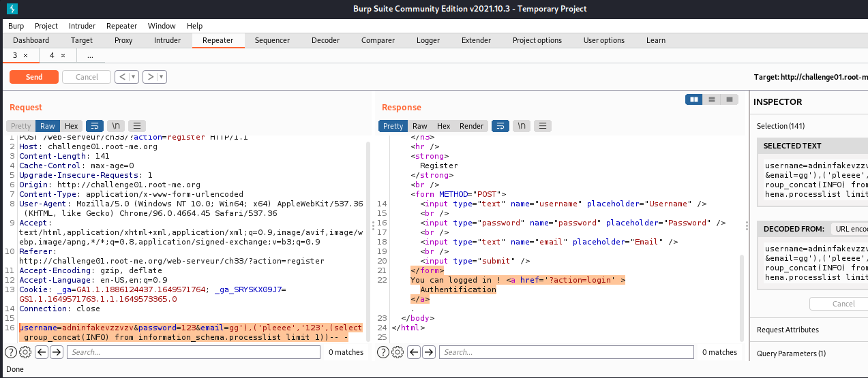Switch Request view to Raw
The image size is (868, 378).
click(48, 126)
